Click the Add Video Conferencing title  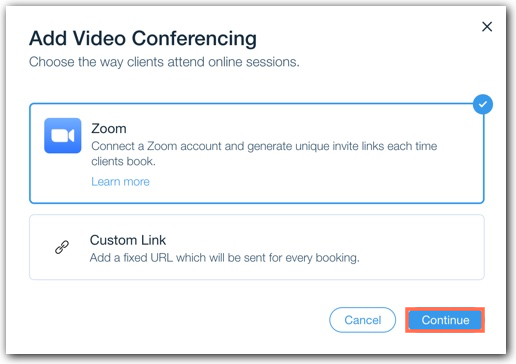[x=143, y=38]
